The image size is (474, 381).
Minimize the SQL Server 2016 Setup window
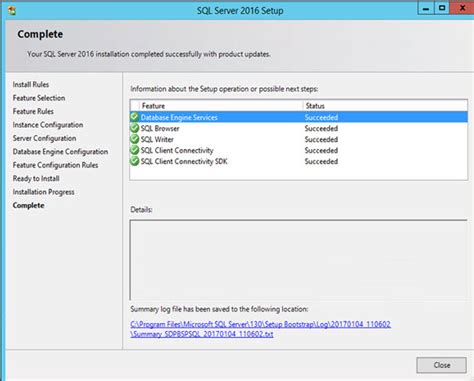pyautogui.click(x=426, y=8)
